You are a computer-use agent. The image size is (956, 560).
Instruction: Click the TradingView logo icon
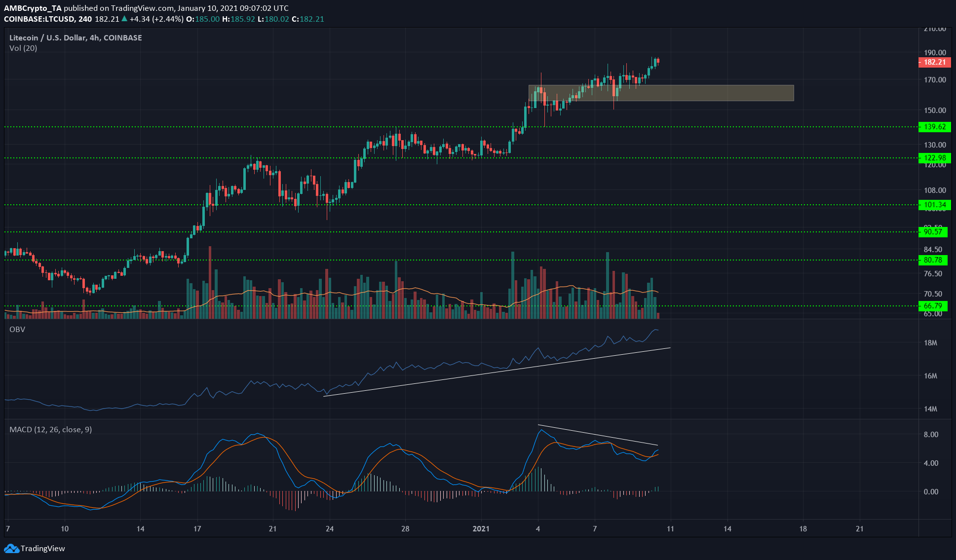(11, 548)
